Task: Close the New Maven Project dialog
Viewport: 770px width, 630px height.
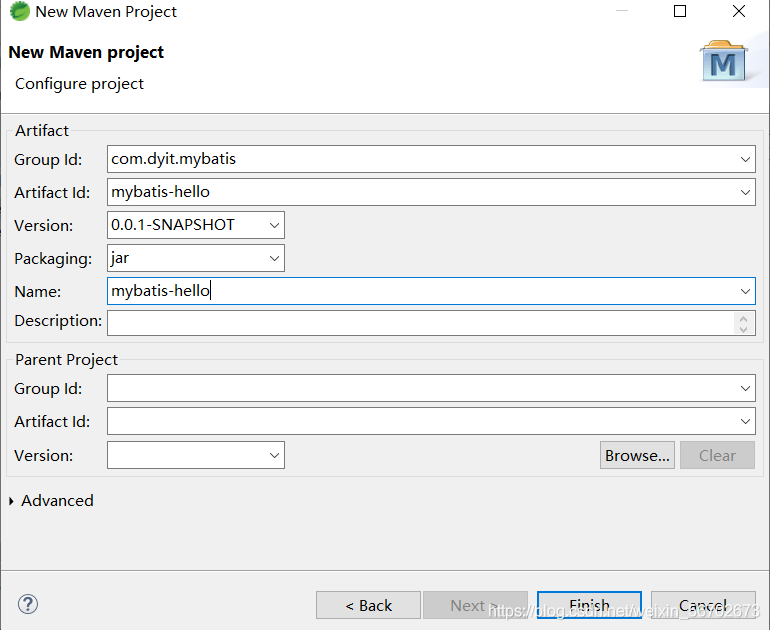Action: pos(739,11)
